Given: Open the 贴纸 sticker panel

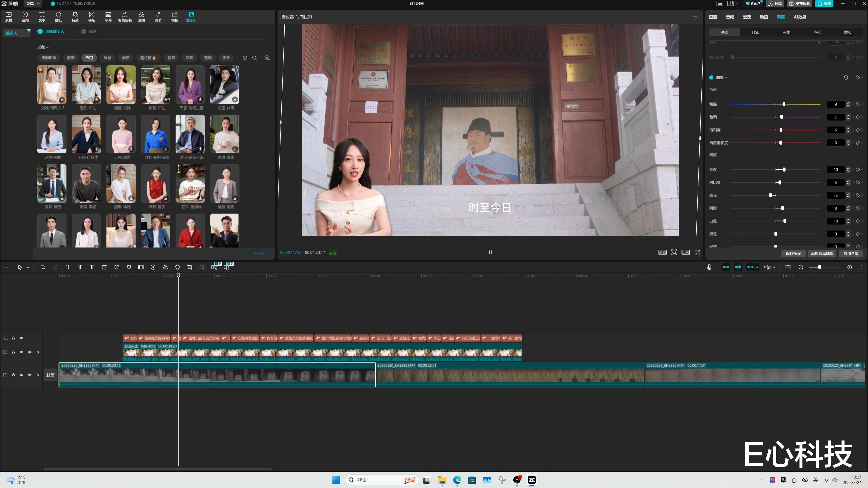Looking at the screenshot, I should [x=58, y=16].
